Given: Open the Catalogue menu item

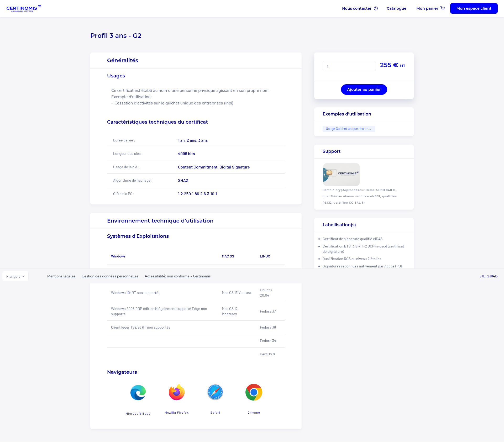Looking at the screenshot, I should 396,8.
